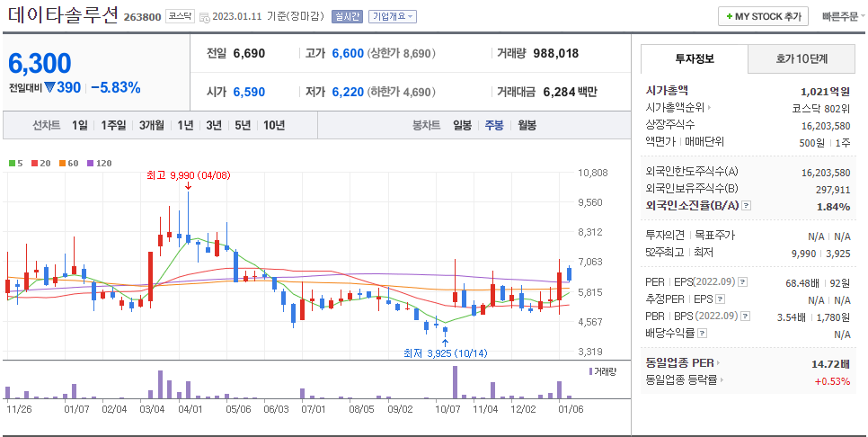Switch candle chart to 일봉
The width and height of the screenshot is (868, 437).
click(x=462, y=126)
